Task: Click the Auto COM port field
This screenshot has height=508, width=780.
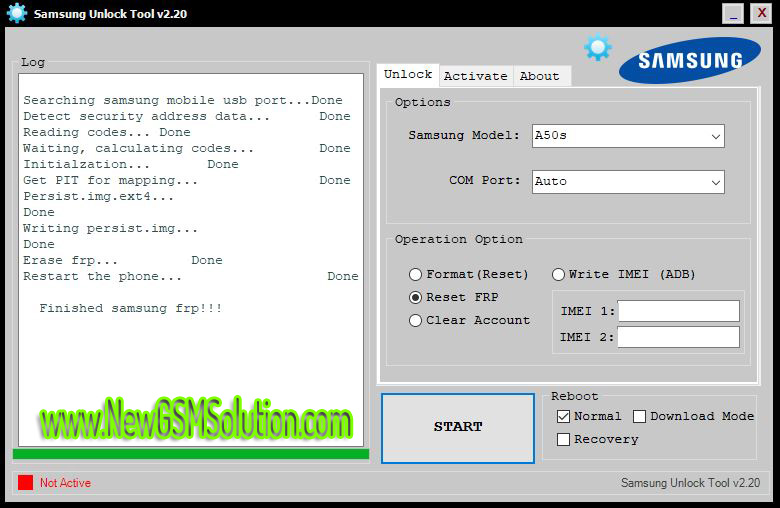Action: pos(628,182)
